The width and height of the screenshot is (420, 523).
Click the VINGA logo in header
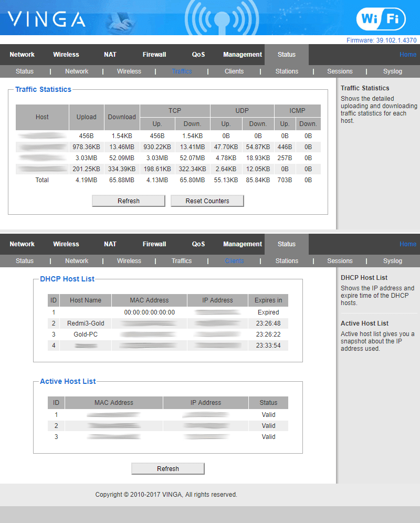pyautogui.click(x=46, y=19)
